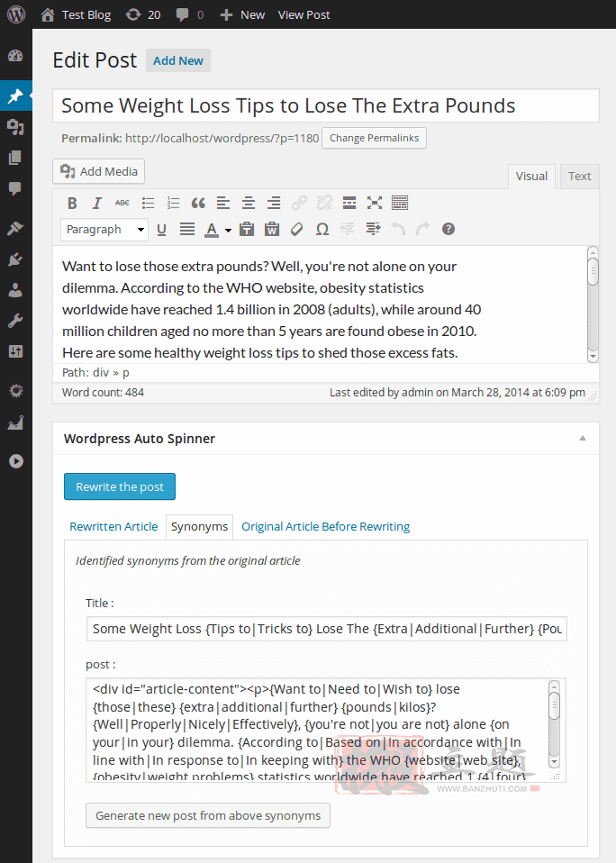This screenshot has height=863, width=616.
Task: Click the remove formatting eraser
Action: click(297, 230)
